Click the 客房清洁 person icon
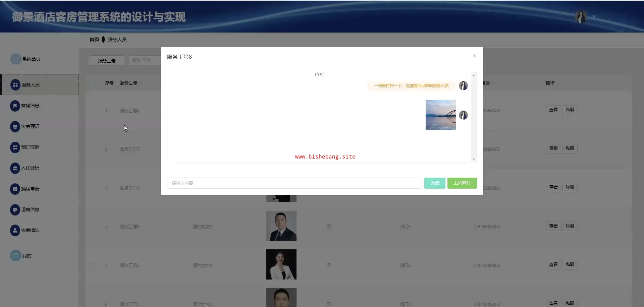The width and height of the screenshot is (644, 307). (x=15, y=230)
